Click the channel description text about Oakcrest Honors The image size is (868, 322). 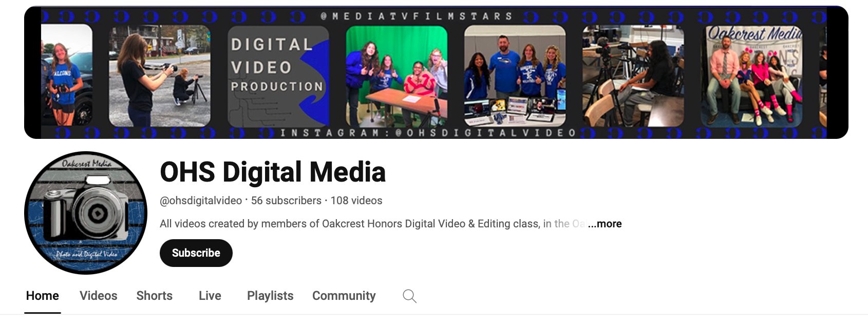click(x=372, y=224)
